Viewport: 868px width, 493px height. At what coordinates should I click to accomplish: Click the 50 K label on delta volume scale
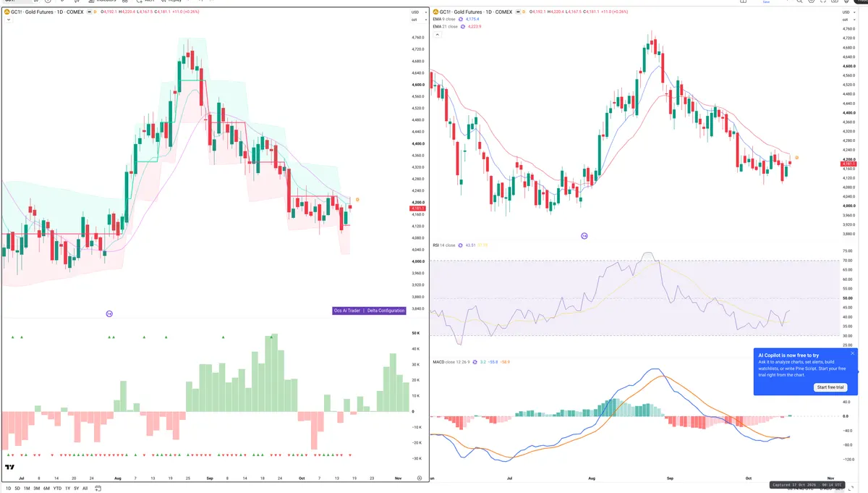(417, 333)
